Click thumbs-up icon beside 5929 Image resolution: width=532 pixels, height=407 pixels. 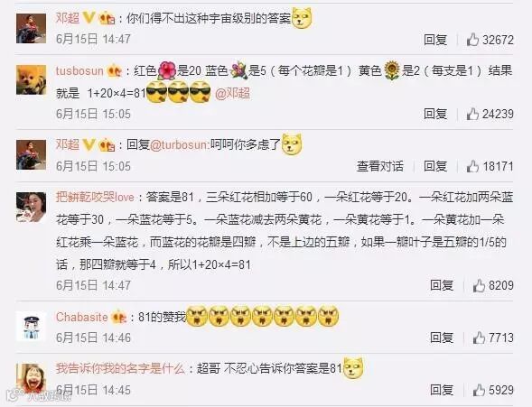pos(479,390)
